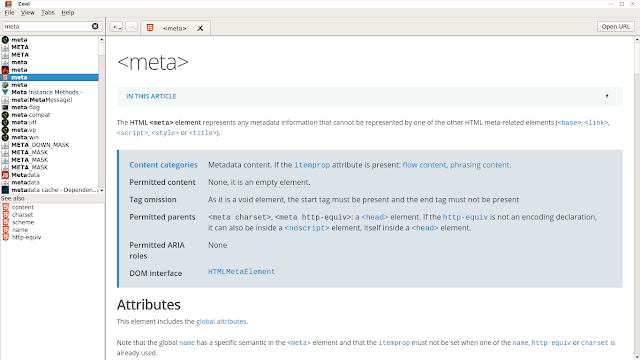Image resolution: width=640 pixels, height=360 pixels.
Task: Click the HTML5 icon on the <meta> tab
Action: click(150, 28)
